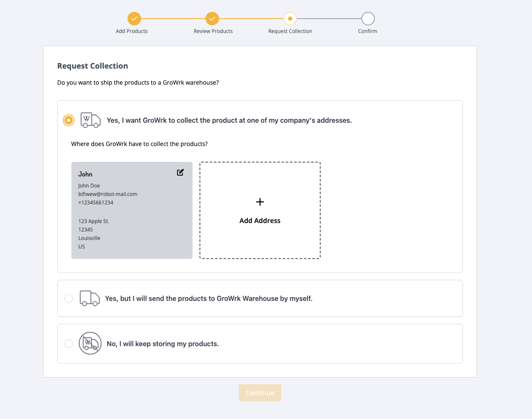Click the Confirm step circle
Image resolution: width=532 pixels, height=419 pixels.
tap(368, 19)
